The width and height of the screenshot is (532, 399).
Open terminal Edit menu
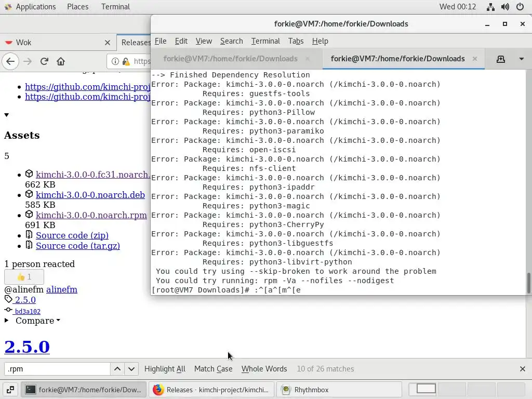[181, 41]
